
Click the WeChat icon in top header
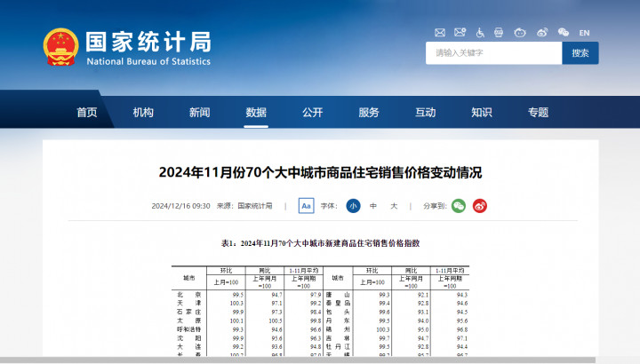click(x=564, y=33)
